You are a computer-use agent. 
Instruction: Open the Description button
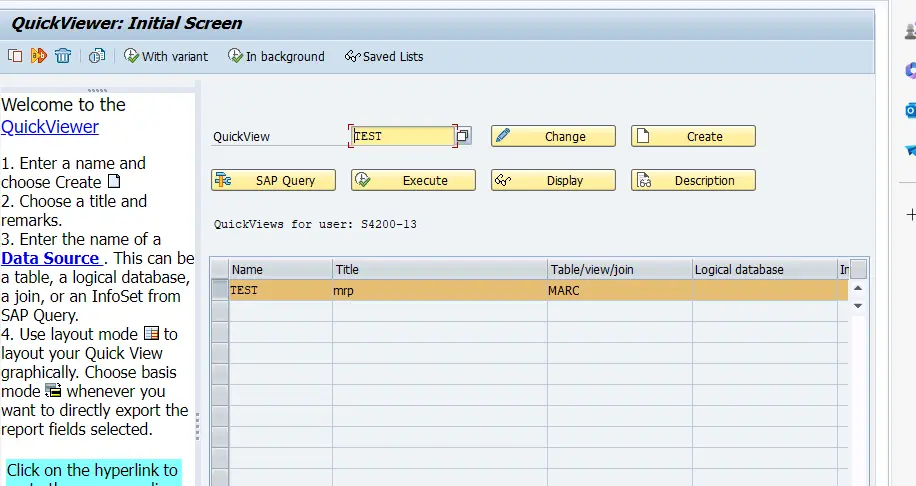tap(693, 180)
